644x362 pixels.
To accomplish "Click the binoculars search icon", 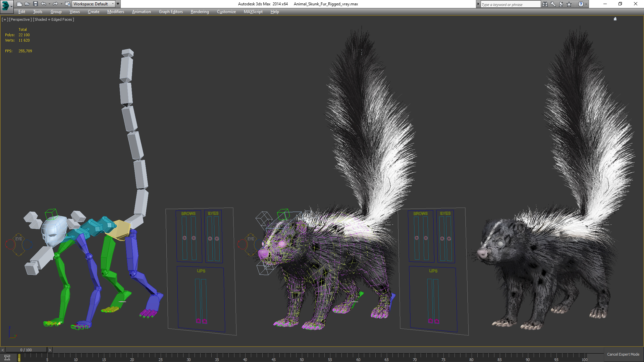I will click(x=545, y=4).
